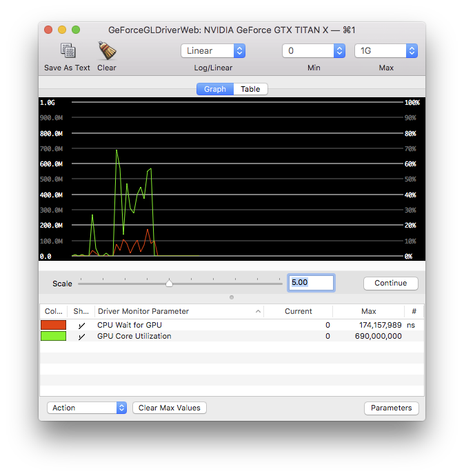The image size is (464, 476).
Task: Switch to the Graph tab
Action: [215, 89]
